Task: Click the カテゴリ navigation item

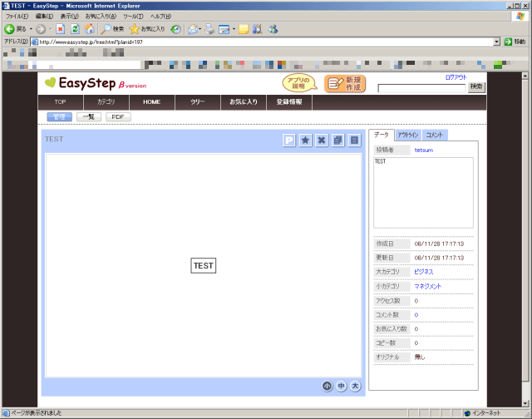Action: [106, 102]
